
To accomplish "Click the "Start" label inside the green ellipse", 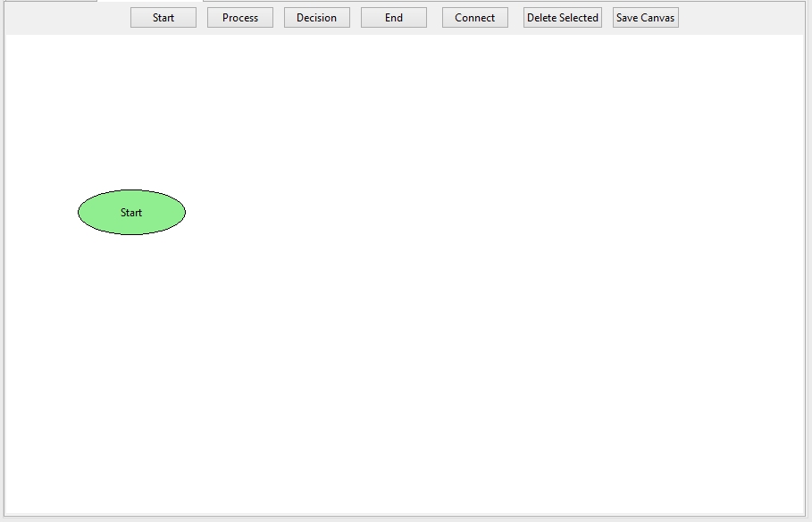I will tap(131, 213).
